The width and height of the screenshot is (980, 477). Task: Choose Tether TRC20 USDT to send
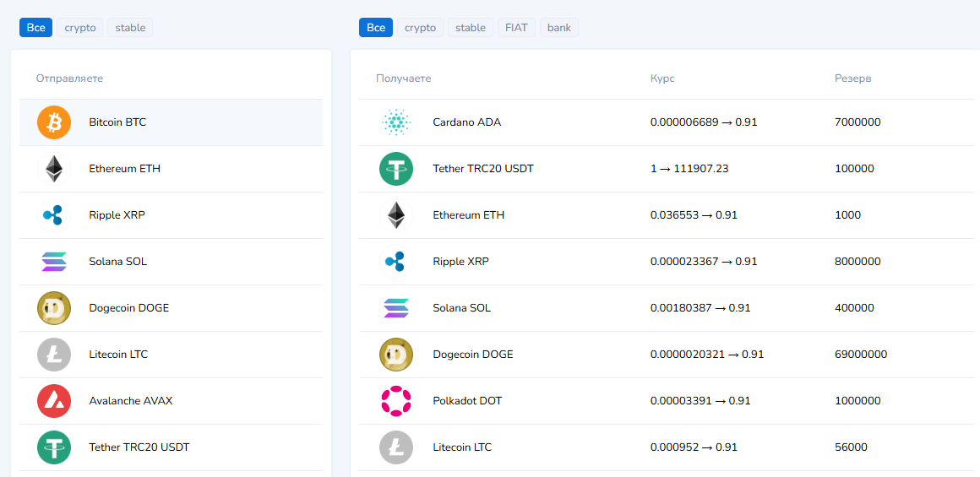139,447
